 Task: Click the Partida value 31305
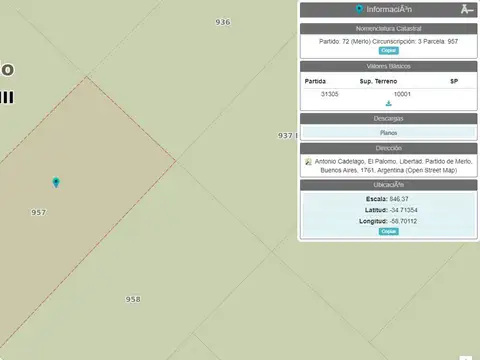pyautogui.click(x=330, y=94)
